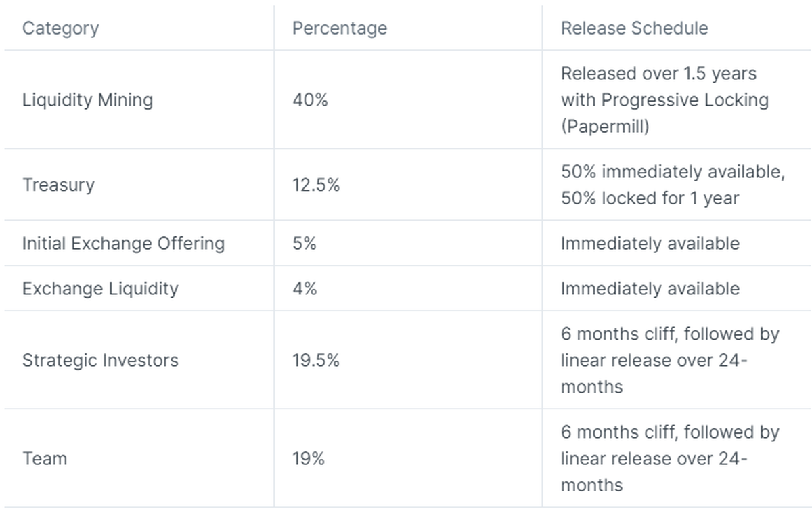Click the Initial Exchange Offering release schedule cell

650,243
